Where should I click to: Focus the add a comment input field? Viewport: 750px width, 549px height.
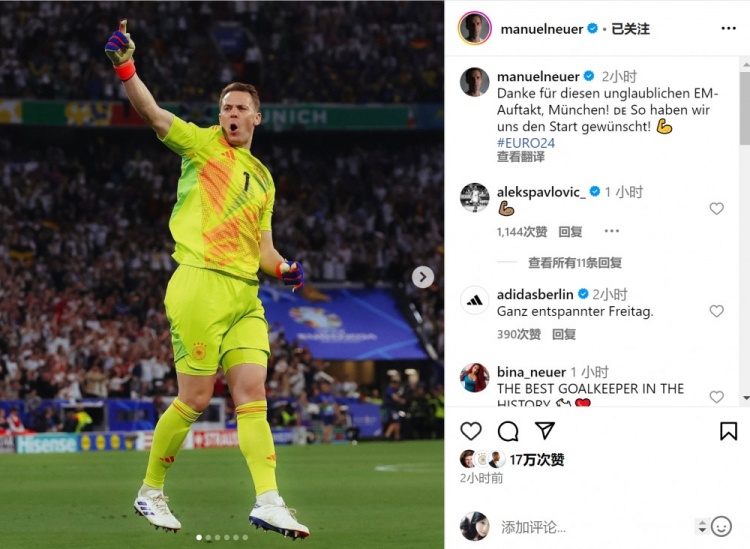point(593,527)
